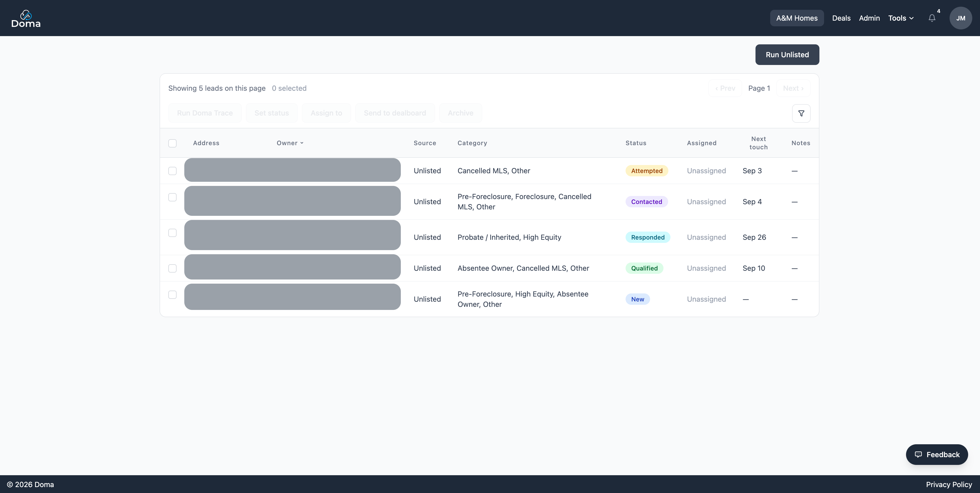
Task: Expand the Tools dropdown menu
Action: (901, 18)
